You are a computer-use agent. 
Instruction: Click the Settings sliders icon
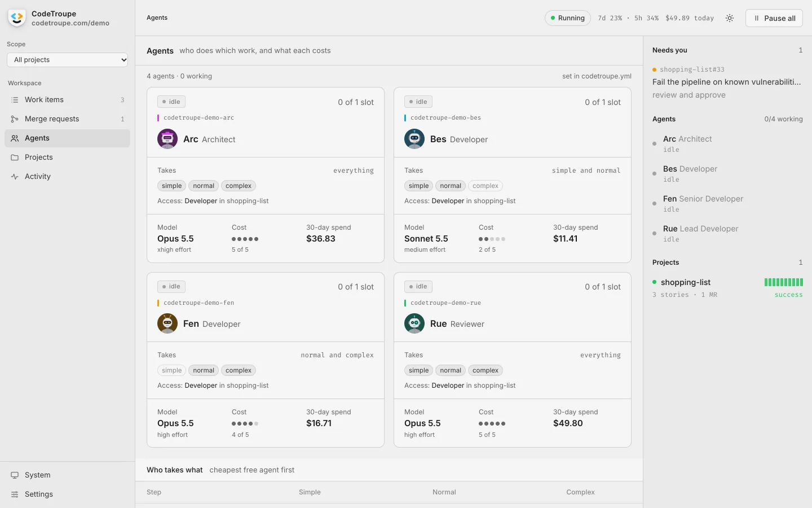click(15, 494)
